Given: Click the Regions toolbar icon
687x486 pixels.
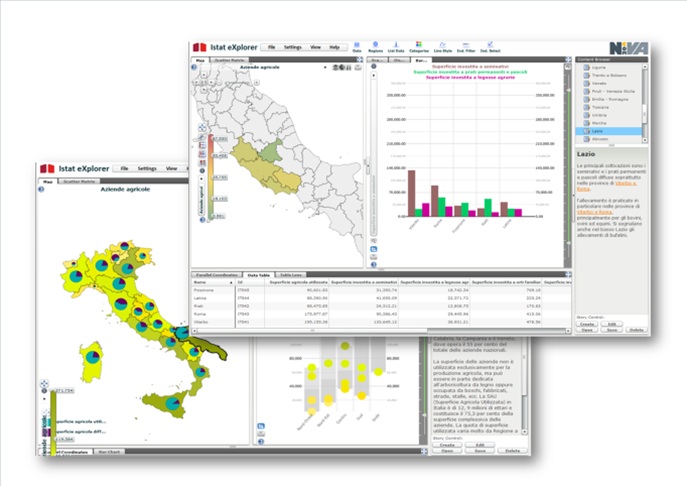Looking at the screenshot, I should pyautogui.click(x=375, y=47).
